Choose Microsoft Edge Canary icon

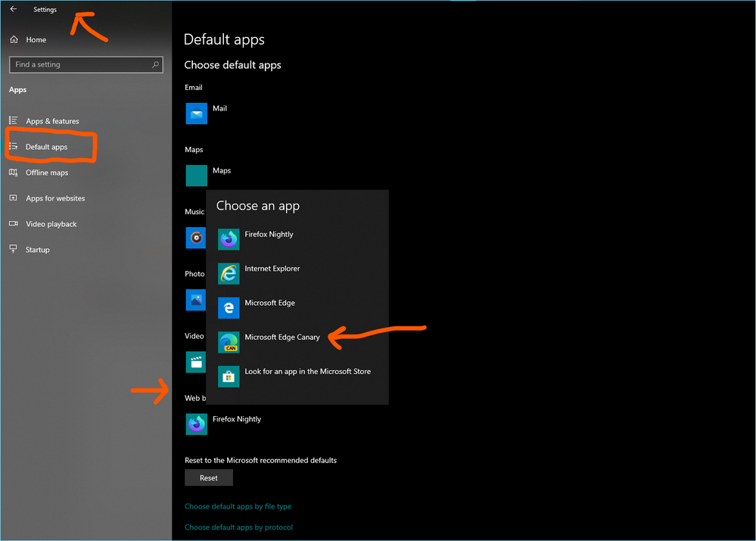coord(229,342)
